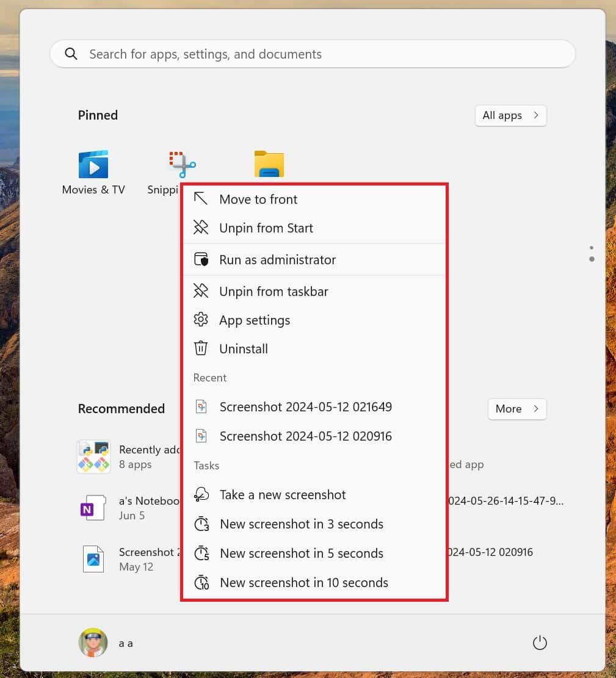Click the power icon at bottom right
This screenshot has height=678, width=616.
(x=540, y=642)
